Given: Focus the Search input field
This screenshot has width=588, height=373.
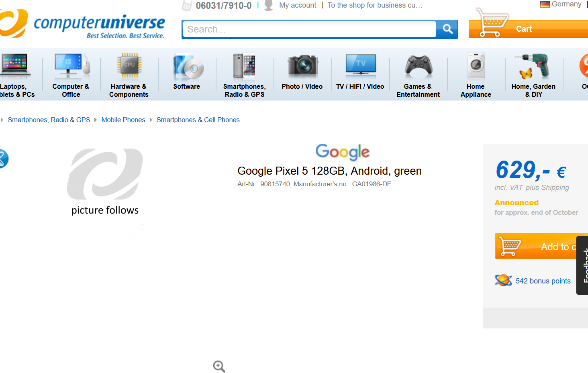Looking at the screenshot, I should point(309,29).
